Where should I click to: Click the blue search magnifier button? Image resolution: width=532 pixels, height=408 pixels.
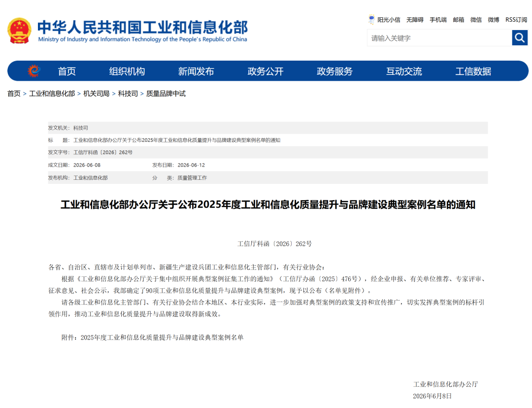click(x=520, y=37)
